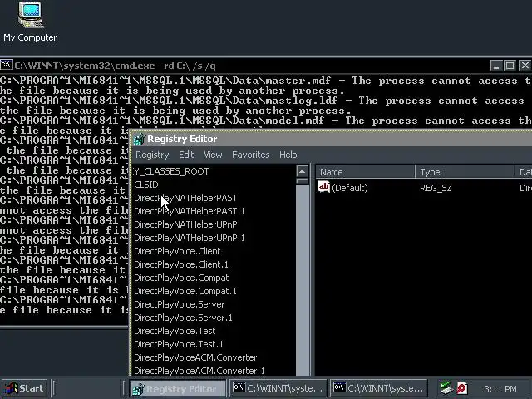Click the Registry Editor title bar icon

tap(139, 139)
